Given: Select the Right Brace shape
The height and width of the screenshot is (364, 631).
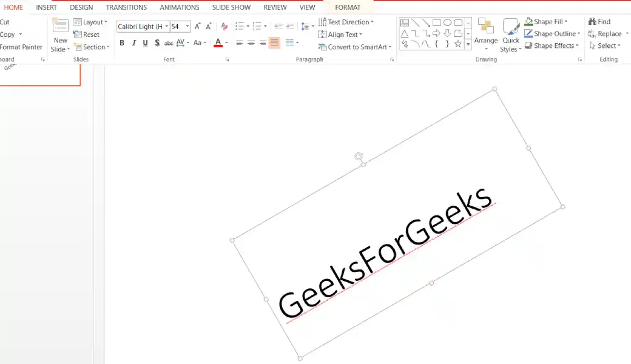Looking at the screenshot, I should [447, 44].
